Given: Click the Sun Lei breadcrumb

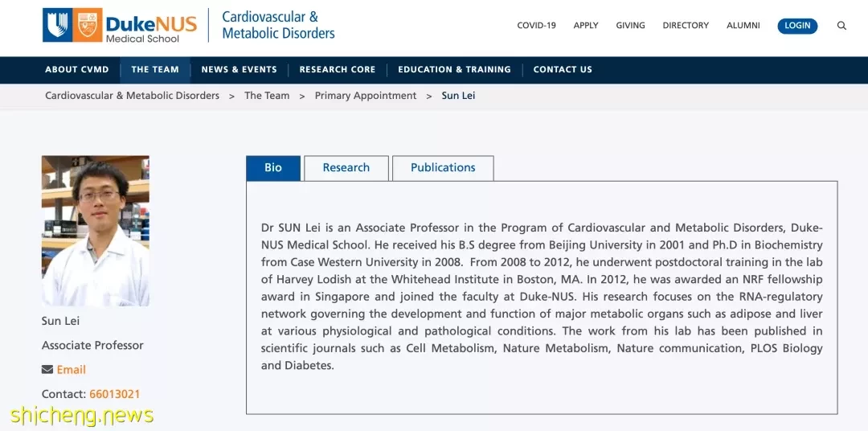Looking at the screenshot, I should pos(458,96).
